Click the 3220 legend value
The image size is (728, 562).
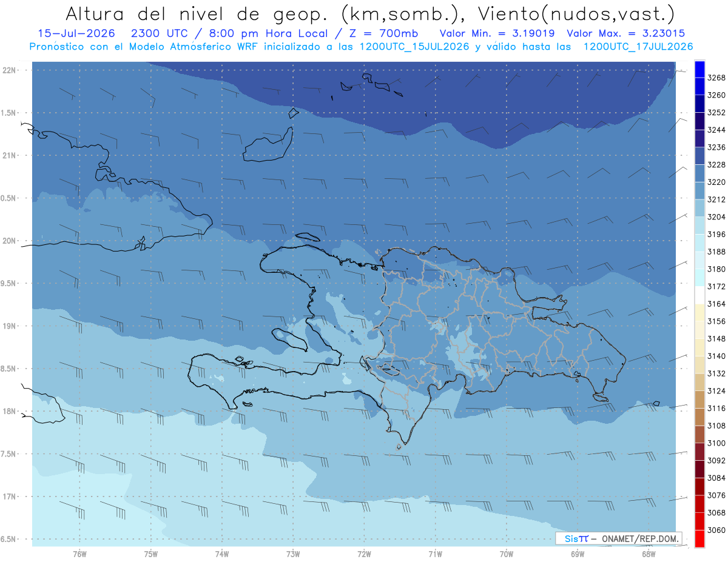click(716, 182)
